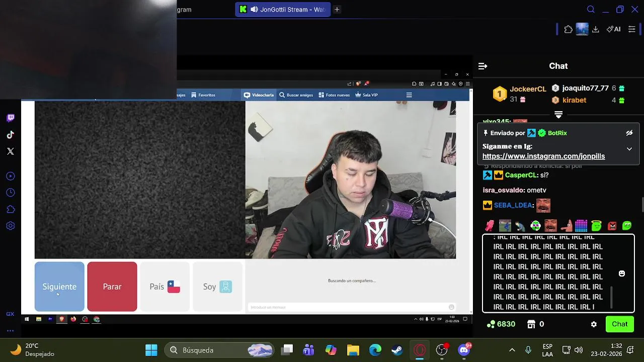Select the green smiling blob emote
The width and height of the screenshot is (644, 362).
(x=627, y=226)
